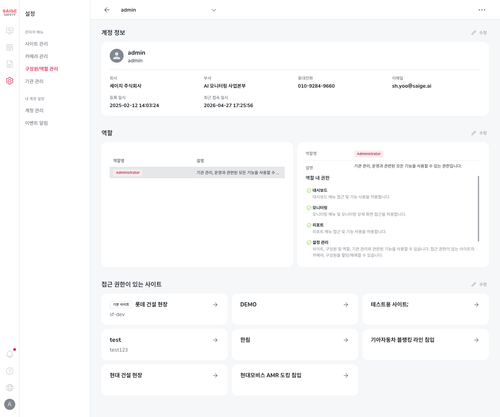500x417 pixels.
Task: Open the report document icon in left rail
Action: point(10,64)
